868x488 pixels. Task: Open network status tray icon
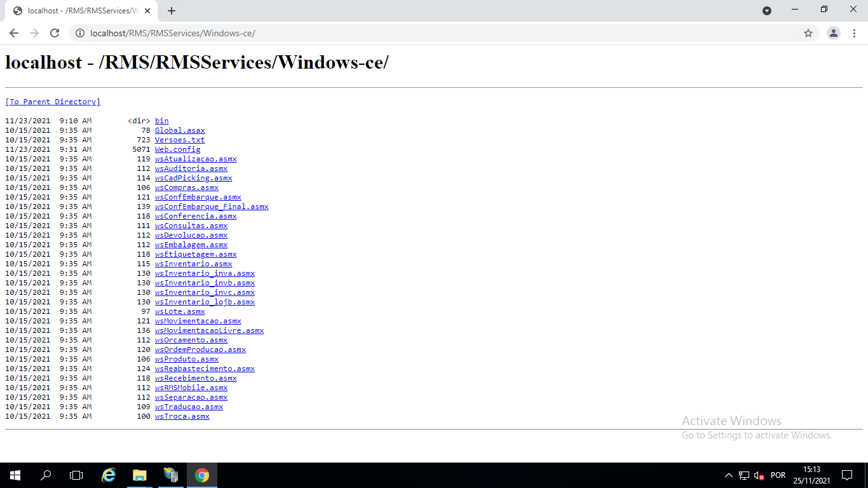(x=744, y=475)
